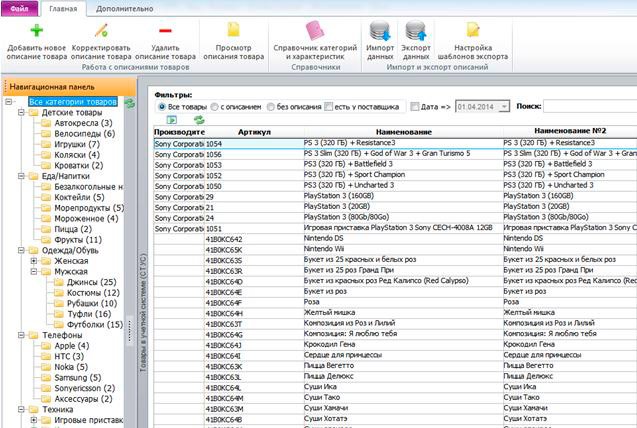Click folder icon of Детские товары
This screenshot has height=428, width=637.
[x=34, y=112]
